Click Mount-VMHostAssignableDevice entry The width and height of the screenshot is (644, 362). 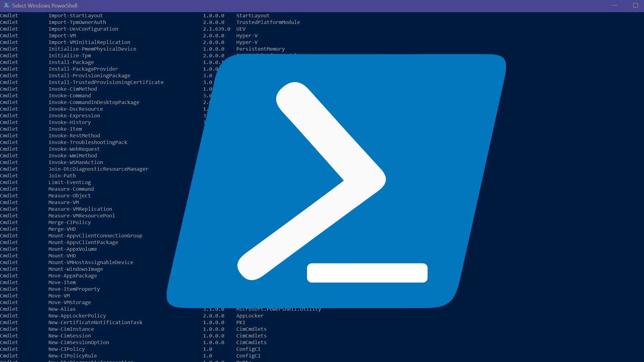coord(91,263)
